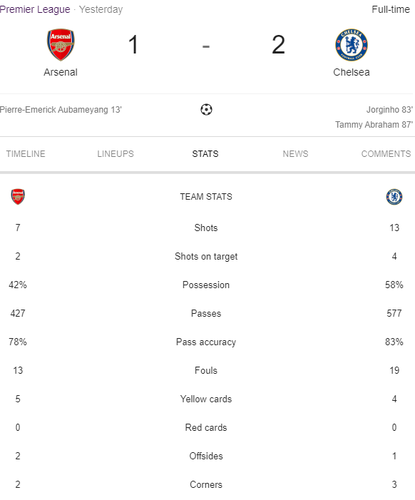Open the News tab
This screenshot has width=415, height=500.
295,154
